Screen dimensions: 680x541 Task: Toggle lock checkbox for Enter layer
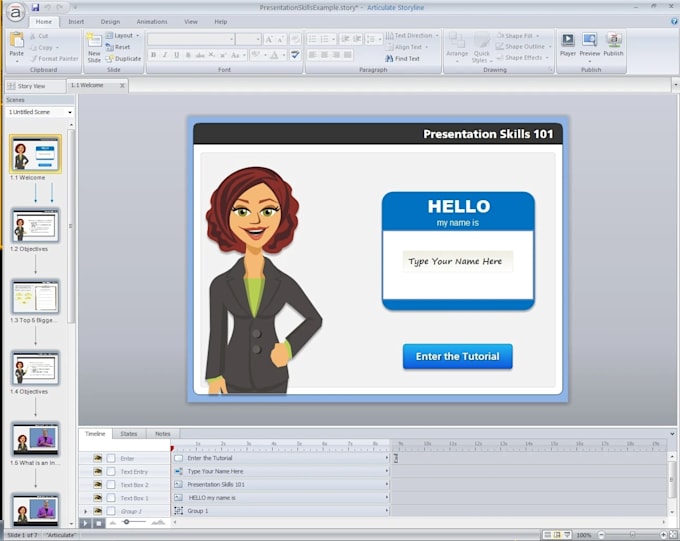point(111,458)
